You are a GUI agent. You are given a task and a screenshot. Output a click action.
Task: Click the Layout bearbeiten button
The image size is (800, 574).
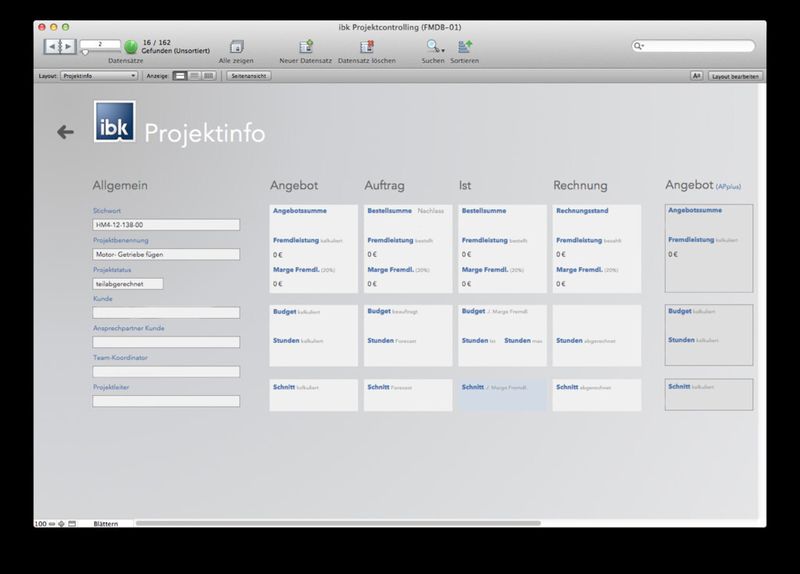[735, 76]
